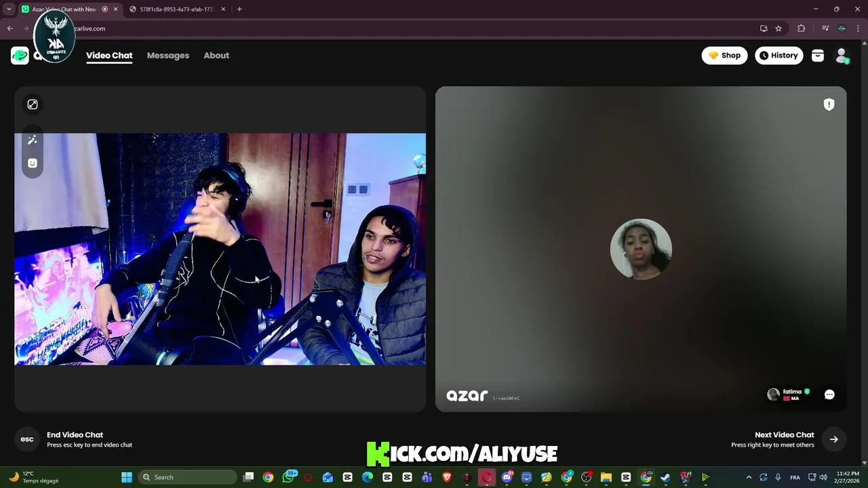
Task: View the match History
Action: click(x=778, y=56)
